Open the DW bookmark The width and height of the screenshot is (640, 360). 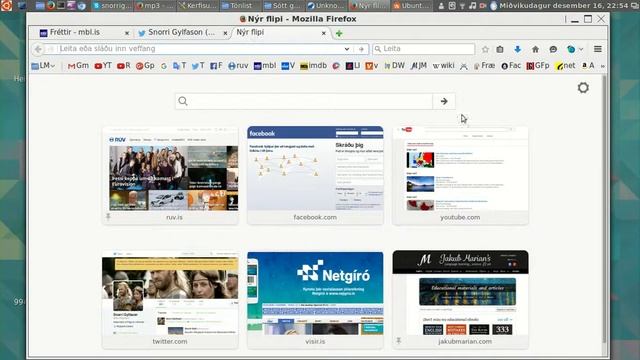pos(394,66)
